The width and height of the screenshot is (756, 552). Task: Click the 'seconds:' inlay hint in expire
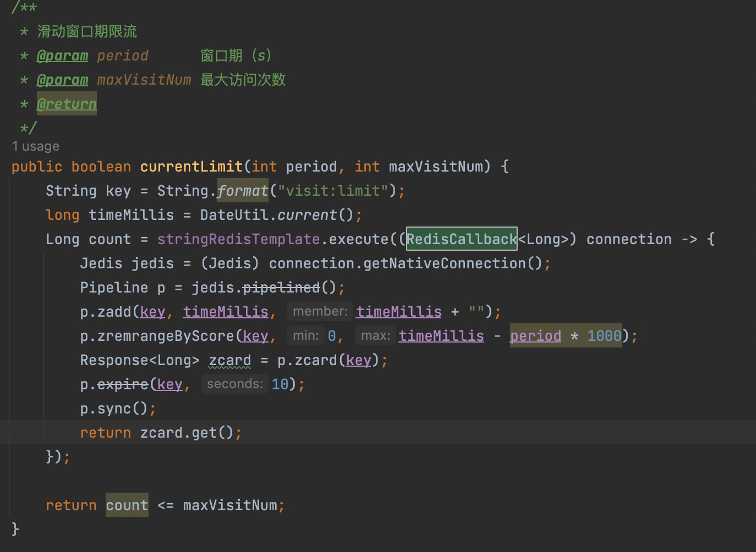pyautogui.click(x=234, y=384)
